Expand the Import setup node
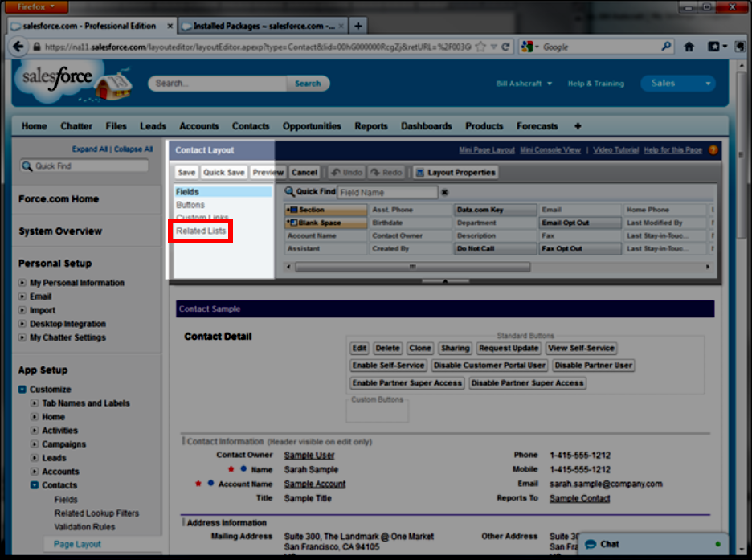The image size is (752, 560). 22,310
